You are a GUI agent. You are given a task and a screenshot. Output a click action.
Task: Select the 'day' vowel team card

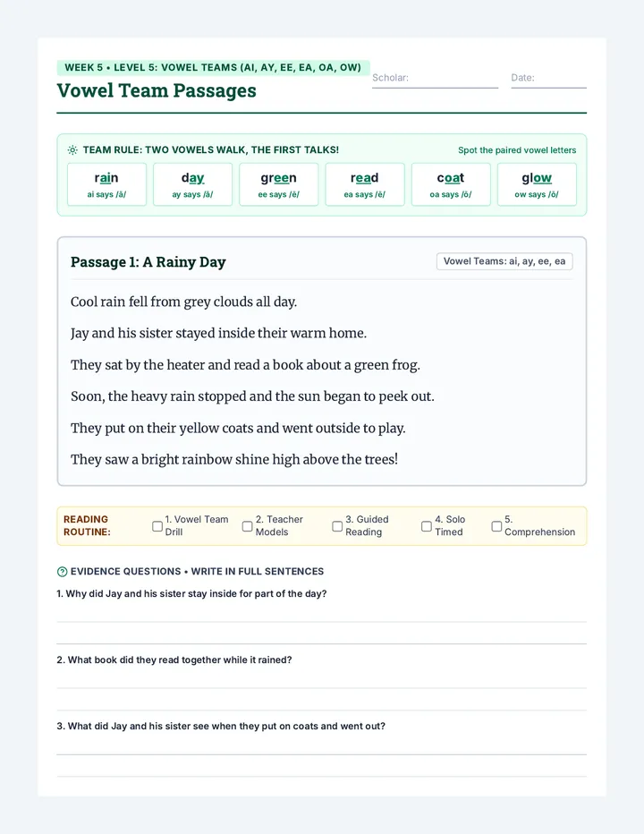[x=193, y=184]
